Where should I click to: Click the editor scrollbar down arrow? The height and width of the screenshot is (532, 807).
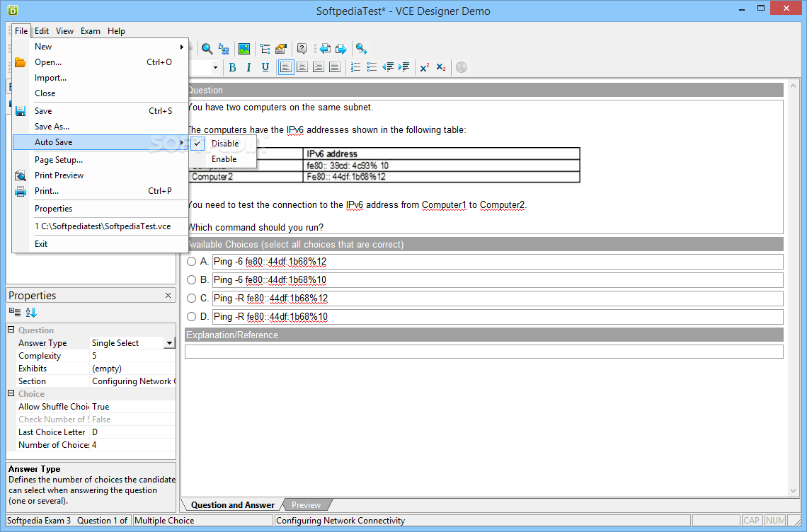(x=793, y=492)
